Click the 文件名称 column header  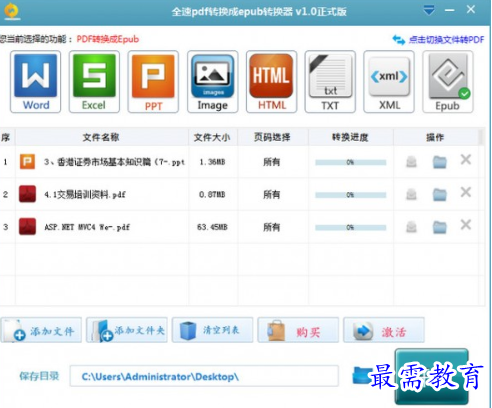point(101,137)
